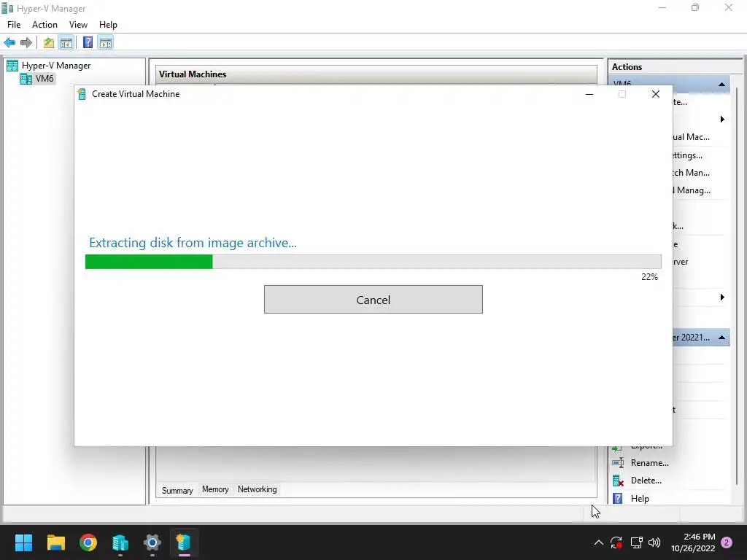Open the File menu
This screenshot has height=560, width=747.
[14, 25]
